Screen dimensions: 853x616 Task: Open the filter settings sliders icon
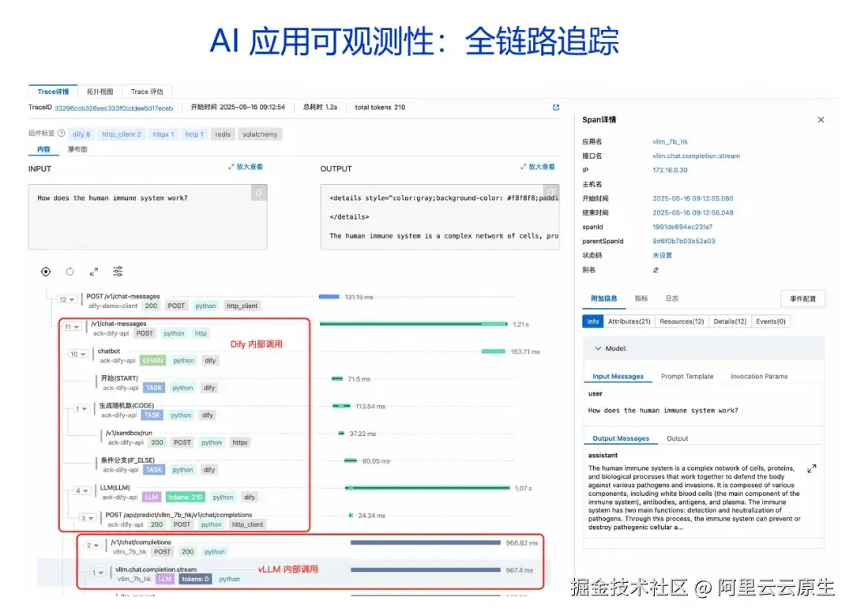(x=118, y=271)
